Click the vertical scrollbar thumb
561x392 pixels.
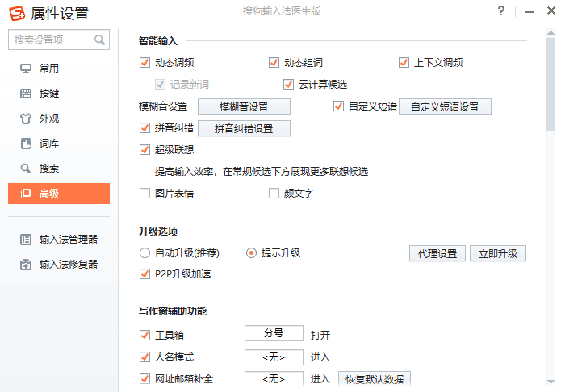pos(551,84)
